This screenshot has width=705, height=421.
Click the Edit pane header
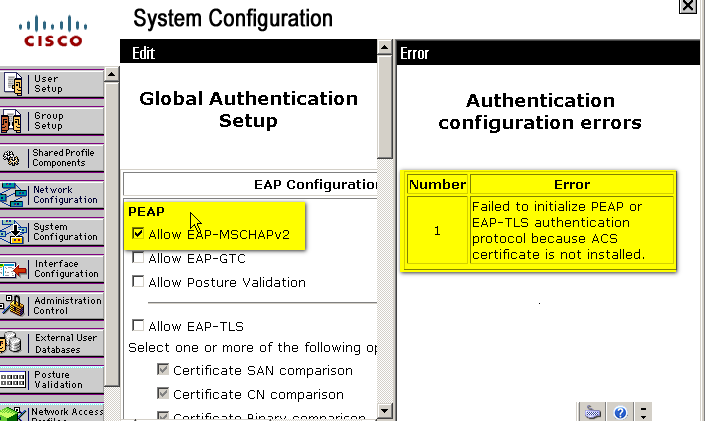click(x=248, y=53)
